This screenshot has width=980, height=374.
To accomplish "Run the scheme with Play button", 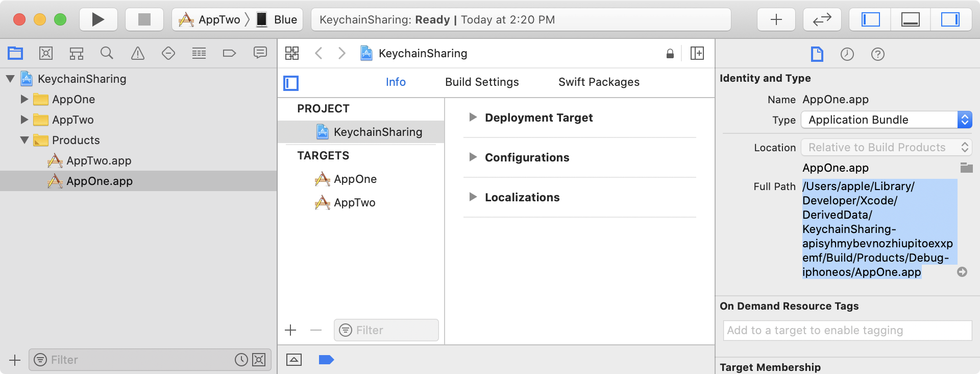I will [x=99, y=19].
